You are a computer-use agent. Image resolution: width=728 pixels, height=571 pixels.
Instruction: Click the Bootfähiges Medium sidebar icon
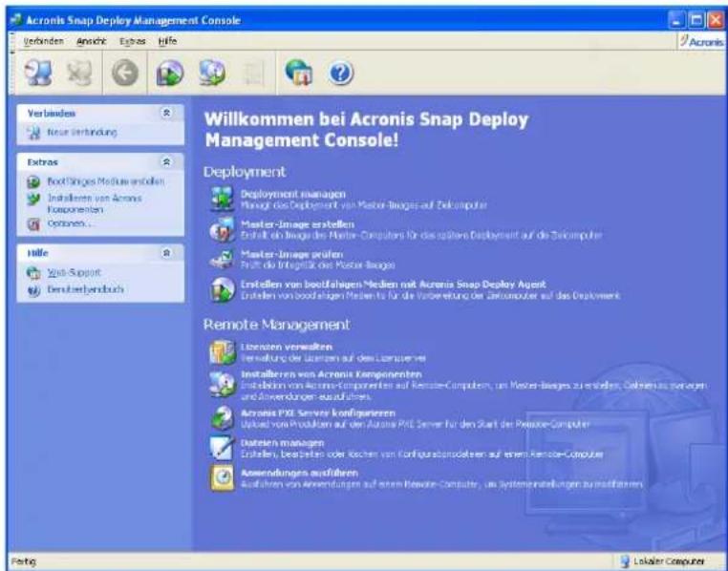pos(33,181)
